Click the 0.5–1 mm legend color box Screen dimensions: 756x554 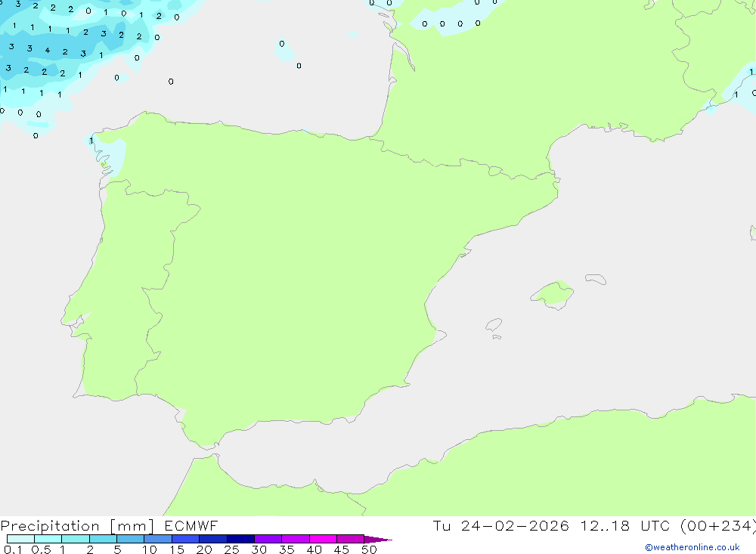48,539
